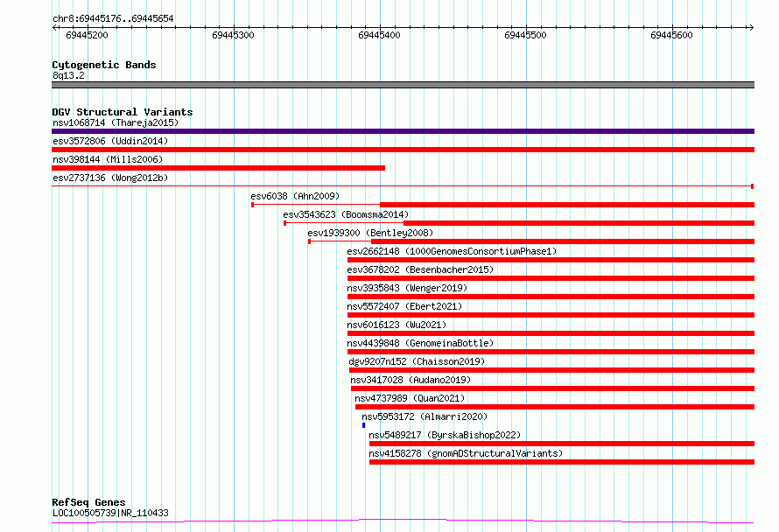Open the nsv3935843 (Wenger2019) label

pyautogui.click(x=407, y=288)
